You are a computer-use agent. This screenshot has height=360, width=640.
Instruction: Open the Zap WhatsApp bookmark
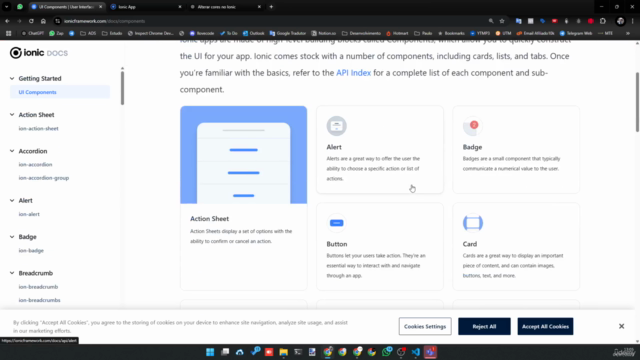coord(56,33)
